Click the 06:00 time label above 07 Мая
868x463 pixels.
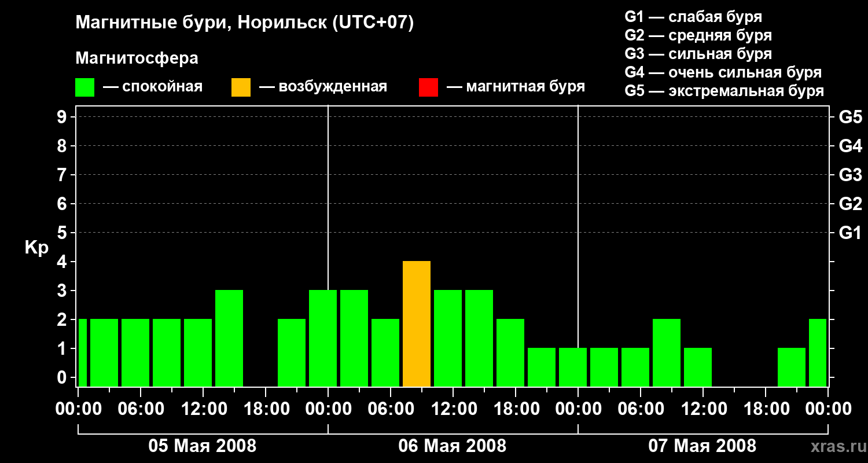click(641, 409)
